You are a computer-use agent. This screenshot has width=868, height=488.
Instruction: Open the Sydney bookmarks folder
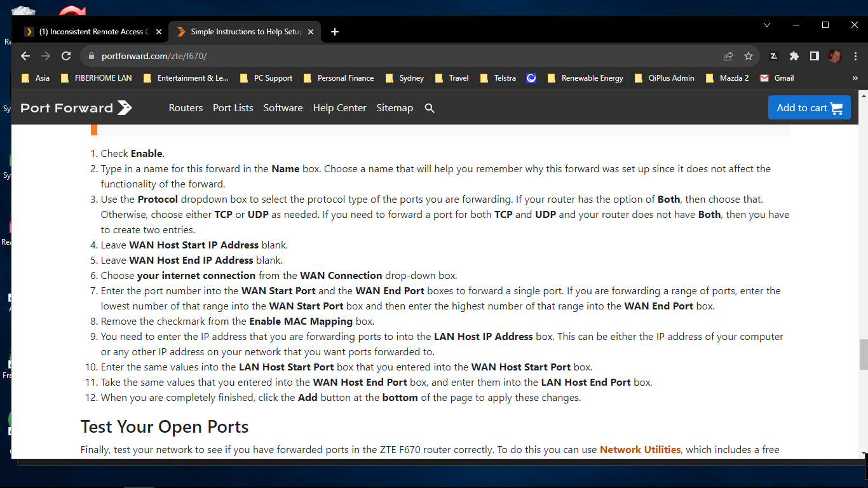pos(405,78)
